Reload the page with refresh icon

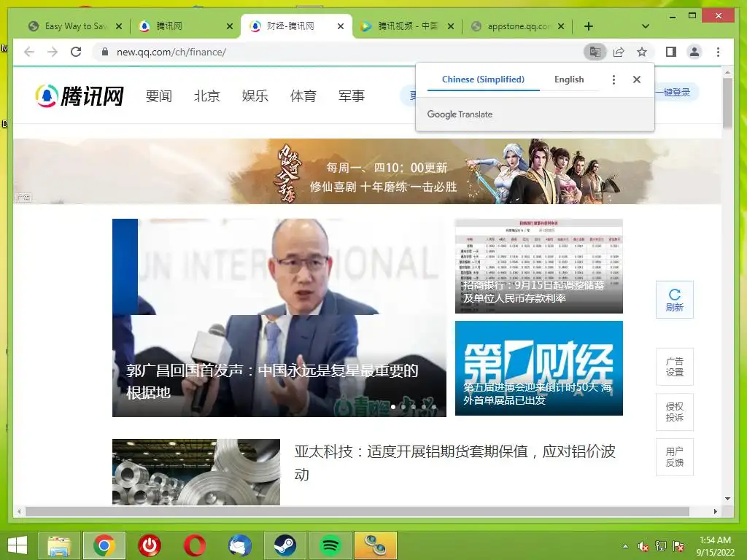pyautogui.click(x=76, y=52)
